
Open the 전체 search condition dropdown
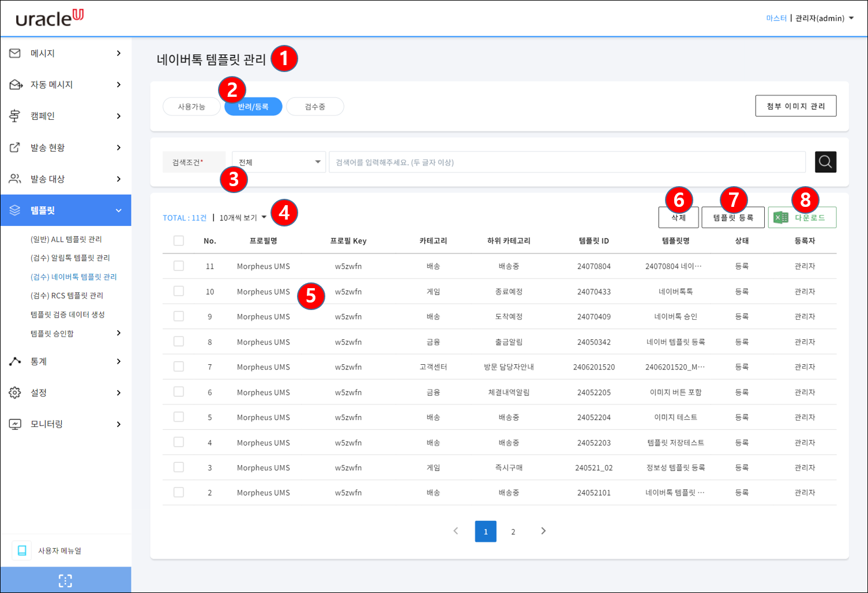point(279,162)
